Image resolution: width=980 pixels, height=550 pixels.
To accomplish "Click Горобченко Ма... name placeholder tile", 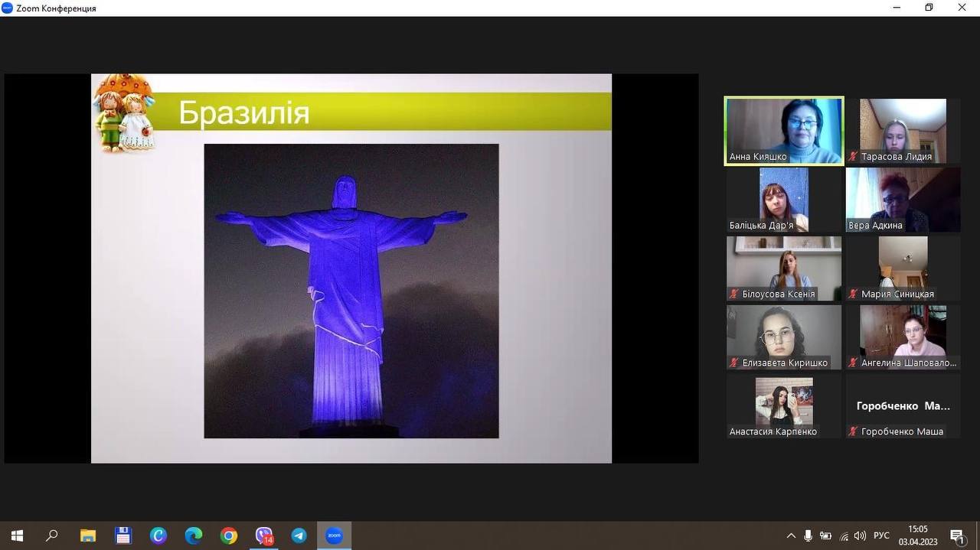I will tap(903, 406).
